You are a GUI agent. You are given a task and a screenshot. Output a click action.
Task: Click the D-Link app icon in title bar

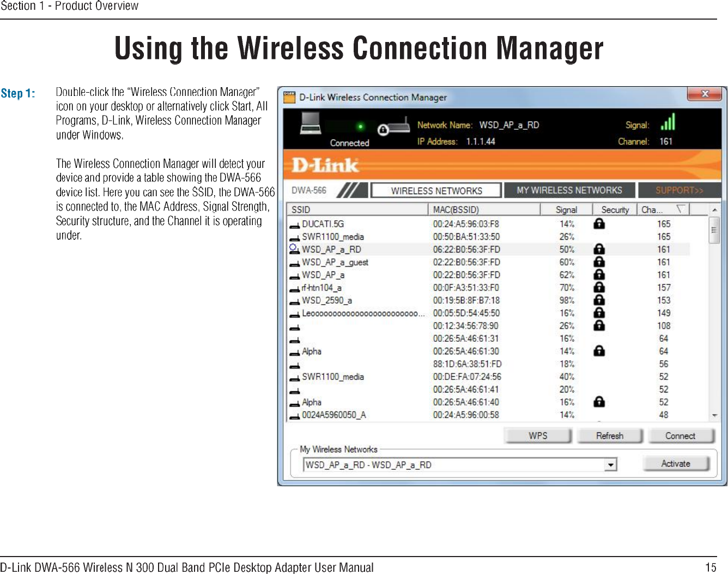coord(289,97)
